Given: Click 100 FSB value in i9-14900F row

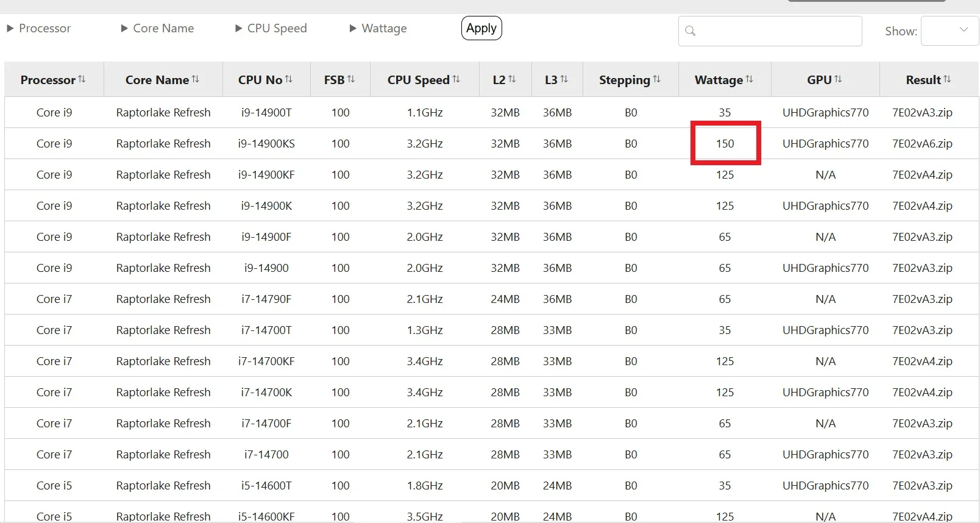Looking at the screenshot, I should (x=341, y=237).
